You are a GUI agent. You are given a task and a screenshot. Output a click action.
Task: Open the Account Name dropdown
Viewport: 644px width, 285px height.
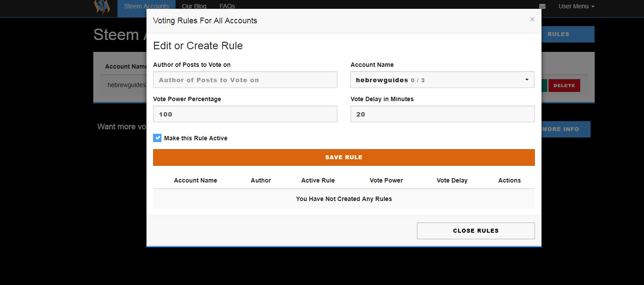point(442,80)
